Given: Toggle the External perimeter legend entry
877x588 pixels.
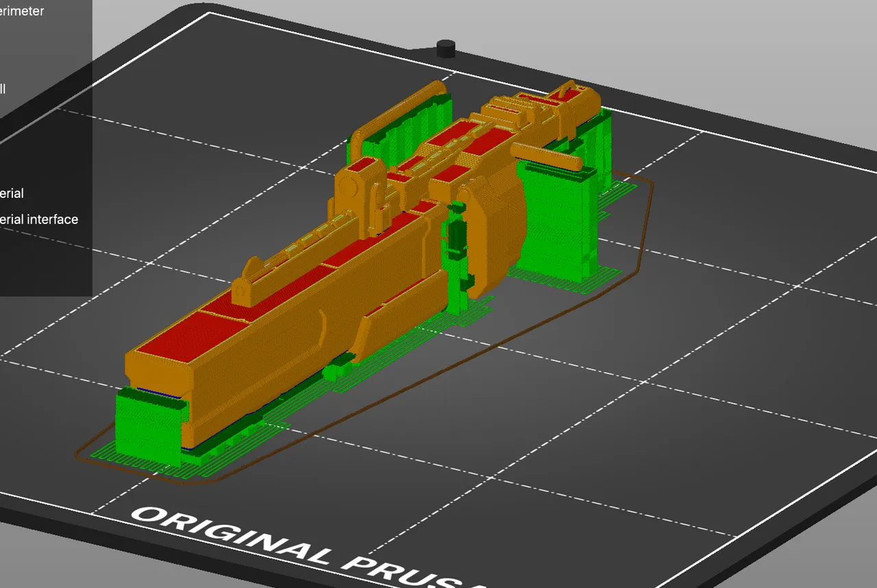Looking at the screenshot, I should 22,11.
